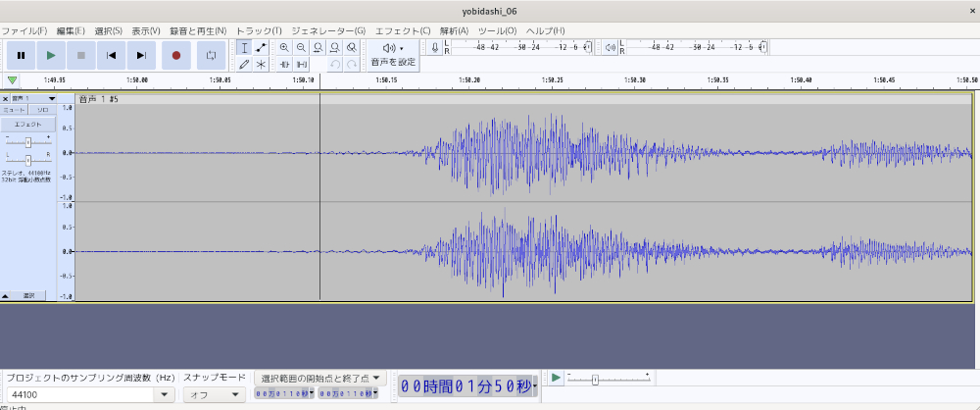
Task: Toggle the Loop playback button
Action: click(211, 56)
